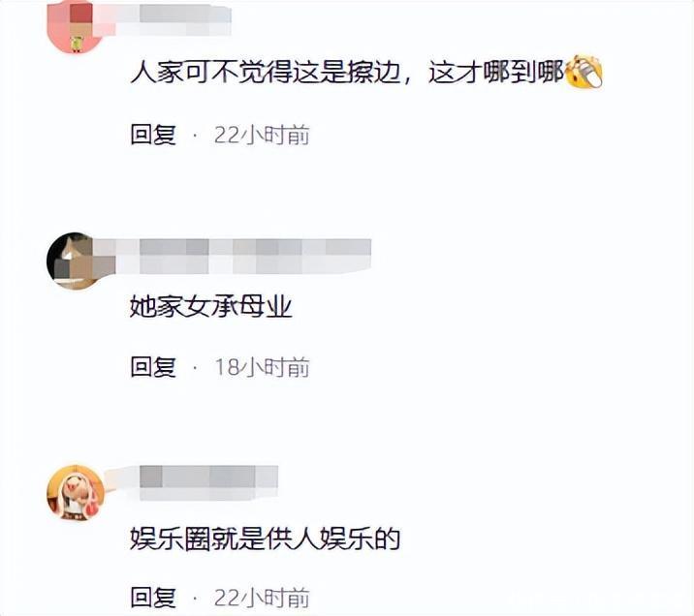Reply to the 娱乐圈就是供人娱乐的 comment

point(153,598)
